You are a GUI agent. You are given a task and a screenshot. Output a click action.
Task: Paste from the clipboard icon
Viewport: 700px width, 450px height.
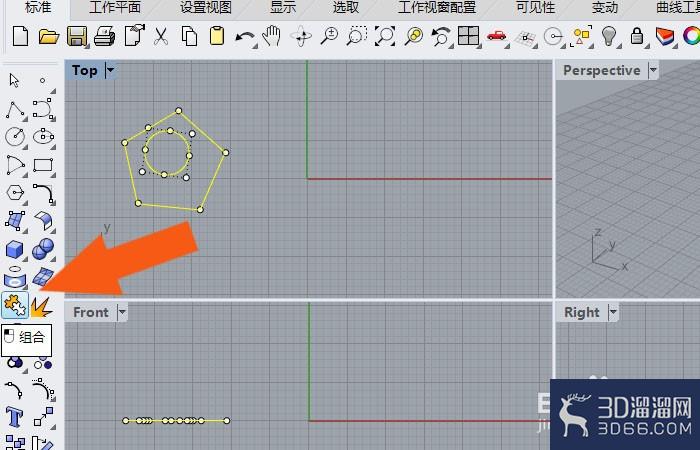pyautogui.click(x=217, y=36)
